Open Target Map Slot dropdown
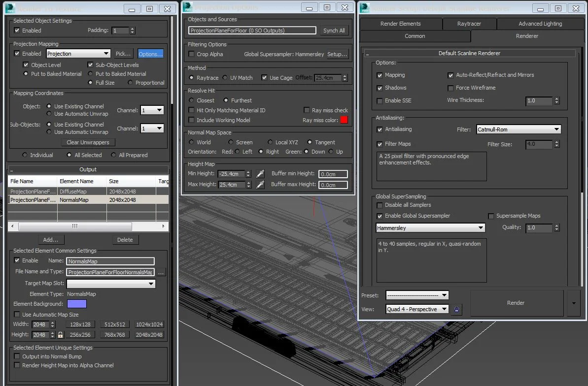This screenshot has width=588, height=386. pyautogui.click(x=111, y=284)
